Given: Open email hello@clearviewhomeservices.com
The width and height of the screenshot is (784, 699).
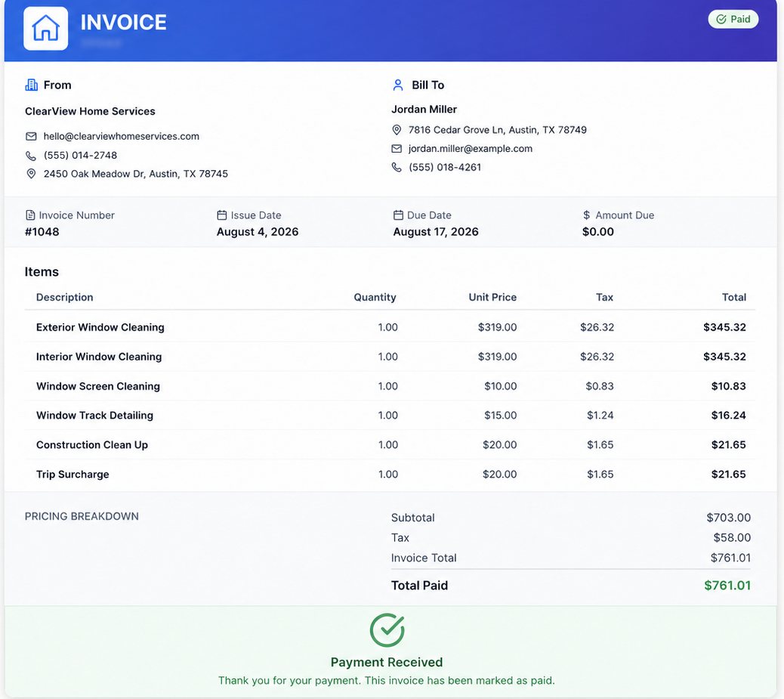Looking at the screenshot, I should 121,136.
